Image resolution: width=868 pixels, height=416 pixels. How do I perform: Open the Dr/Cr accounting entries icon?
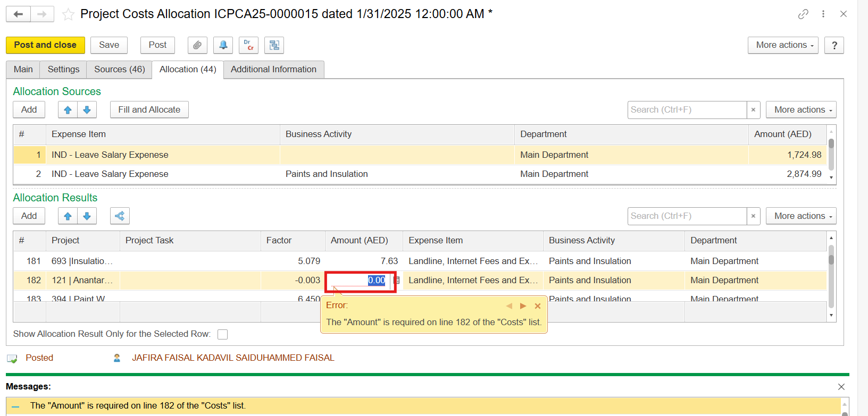(248, 45)
